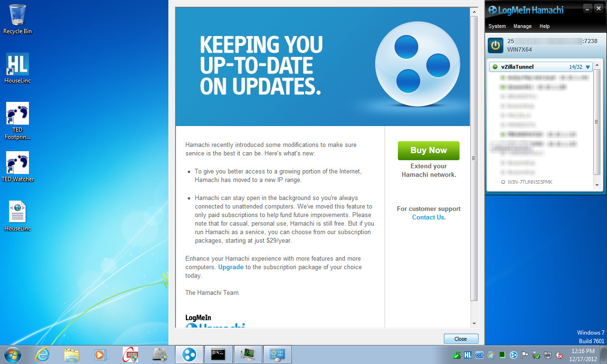Select the HouseLinc document file on the desktop
Image resolution: width=607 pixels, height=364 pixels.
coord(18,216)
